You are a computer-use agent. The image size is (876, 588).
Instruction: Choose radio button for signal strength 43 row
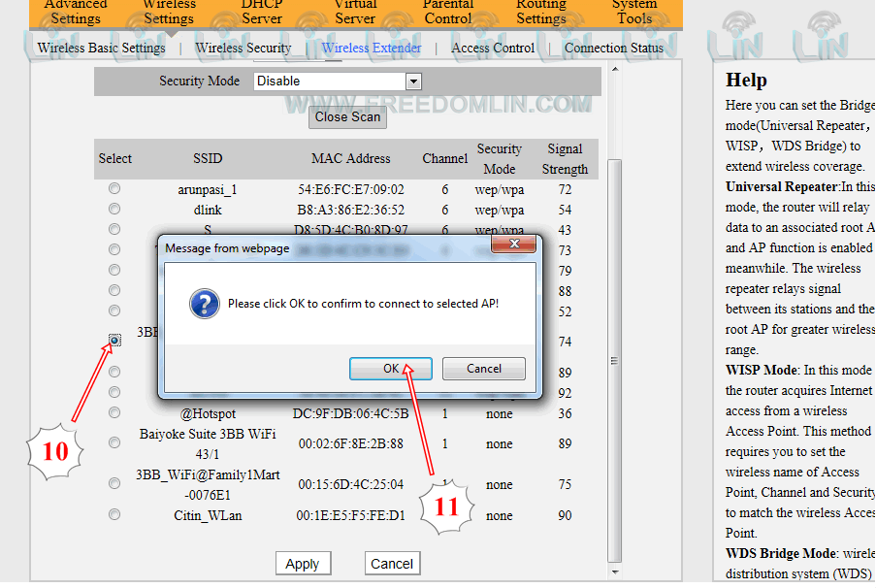(114, 230)
